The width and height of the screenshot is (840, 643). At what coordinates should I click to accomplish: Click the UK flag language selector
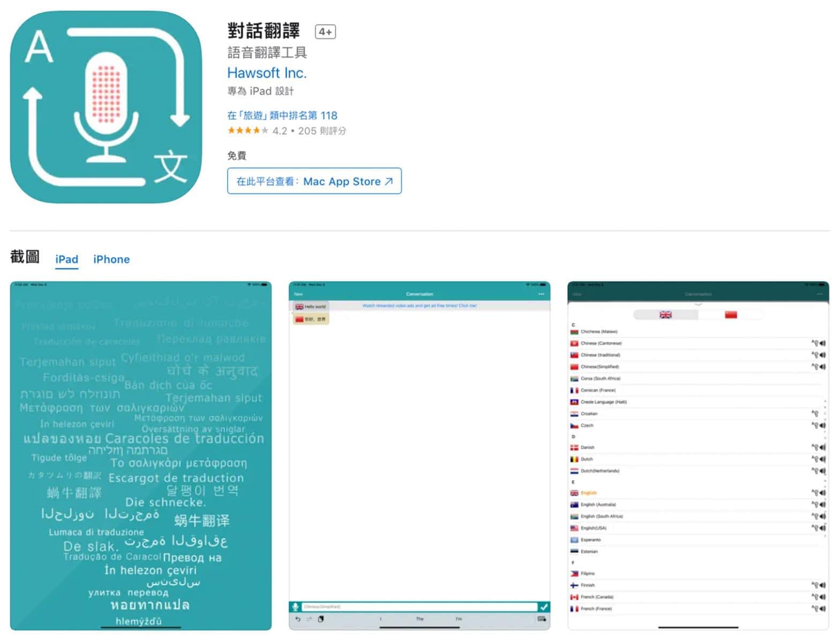click(x=665, y=315)
